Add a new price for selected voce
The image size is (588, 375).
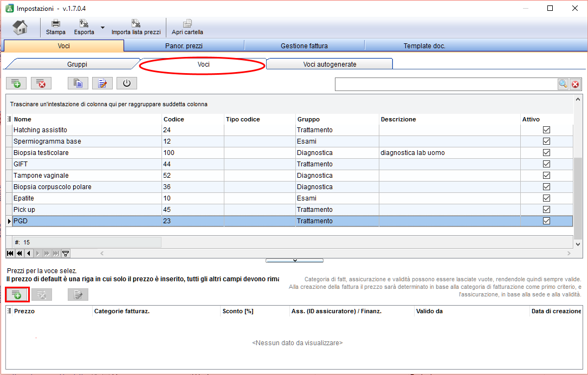coord(17,294)
